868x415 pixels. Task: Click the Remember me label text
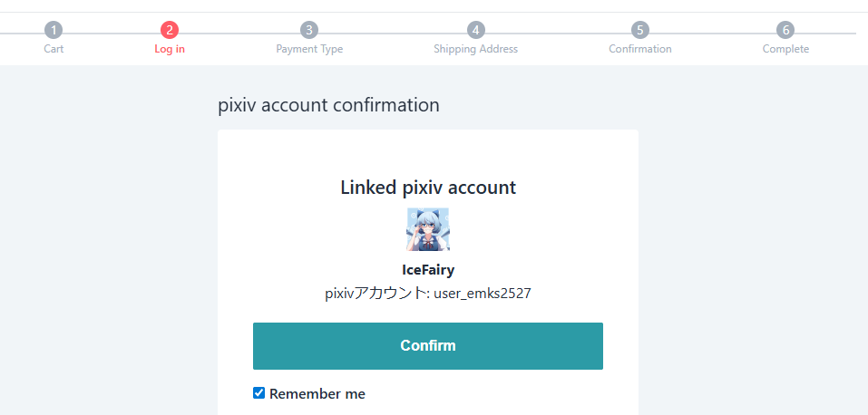pos(317,394)
